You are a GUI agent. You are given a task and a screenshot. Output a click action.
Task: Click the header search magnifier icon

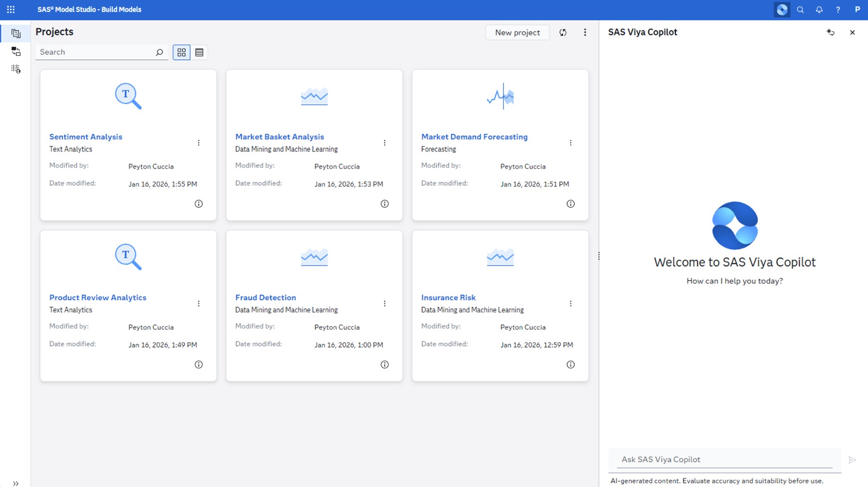[x=800, y=10]
